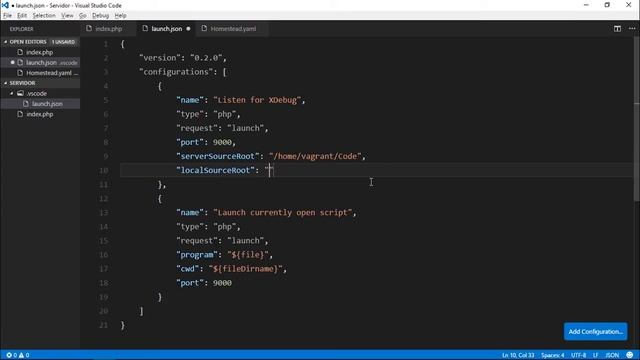Click the UTF-8 encoding status entry

(x=578, y=355)
